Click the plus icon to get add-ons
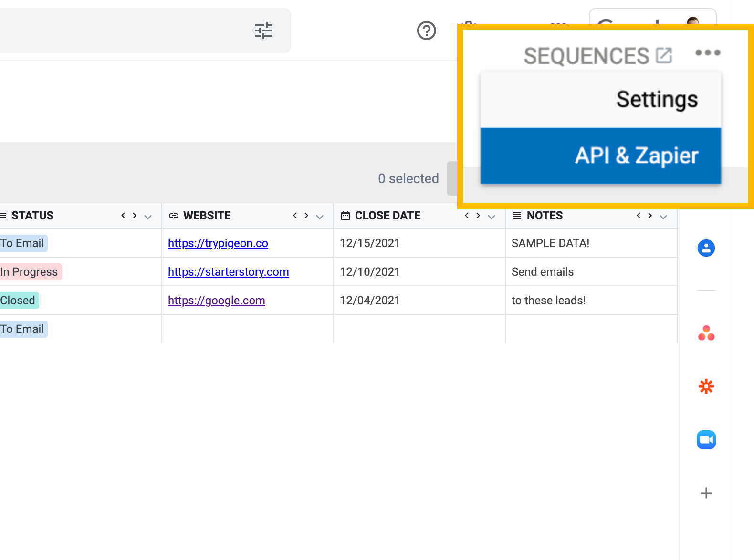This screenshot has width=754, height=560. 706,493
